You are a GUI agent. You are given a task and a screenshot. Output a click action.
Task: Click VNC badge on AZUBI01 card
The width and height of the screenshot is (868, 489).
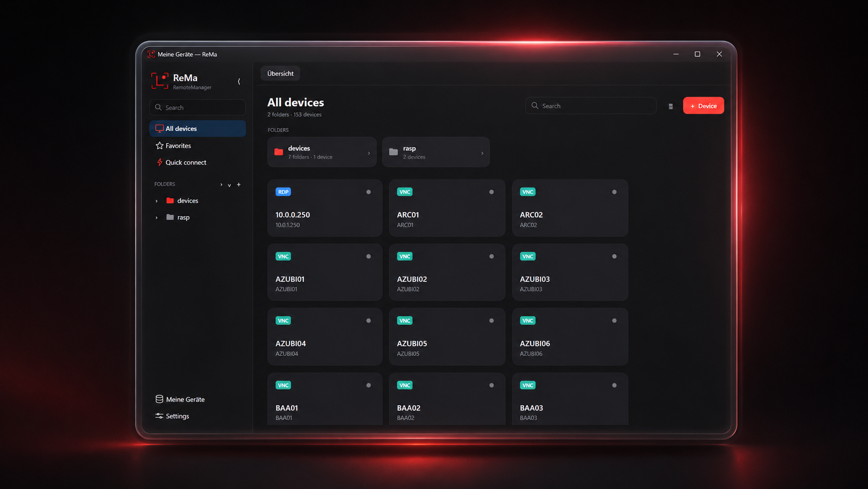point(283,256)
